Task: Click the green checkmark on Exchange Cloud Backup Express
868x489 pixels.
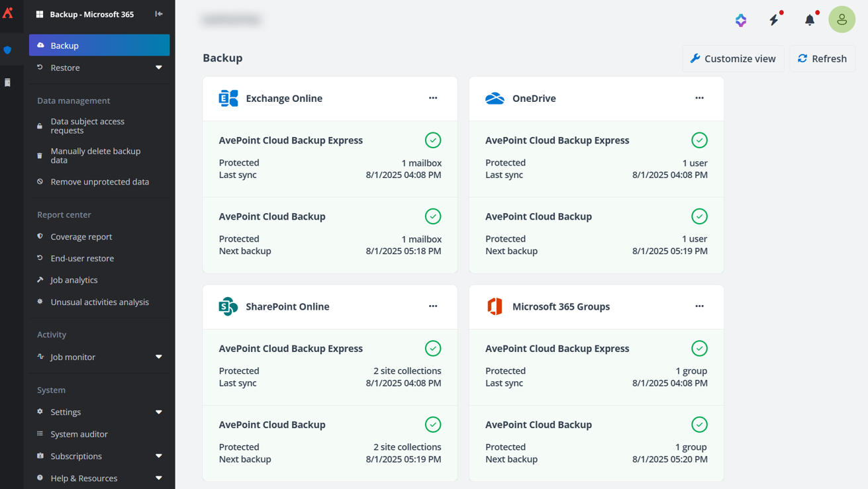Action: pos(433,140)
